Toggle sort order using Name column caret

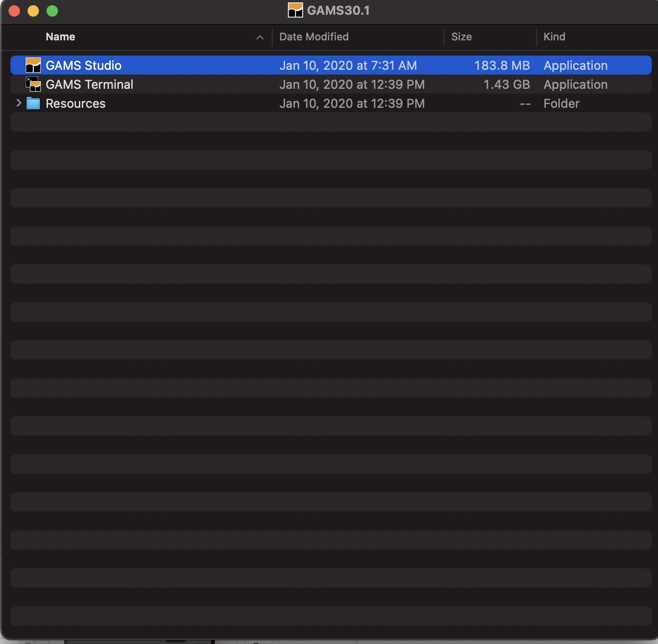pos(260,37)
